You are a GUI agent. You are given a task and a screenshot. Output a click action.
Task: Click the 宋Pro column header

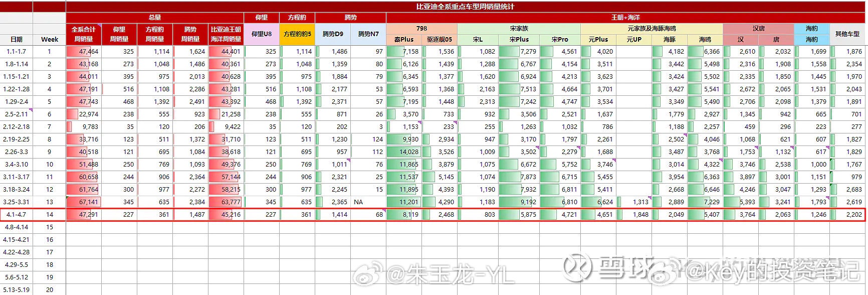pyautogui.click(x=560, y=39)
